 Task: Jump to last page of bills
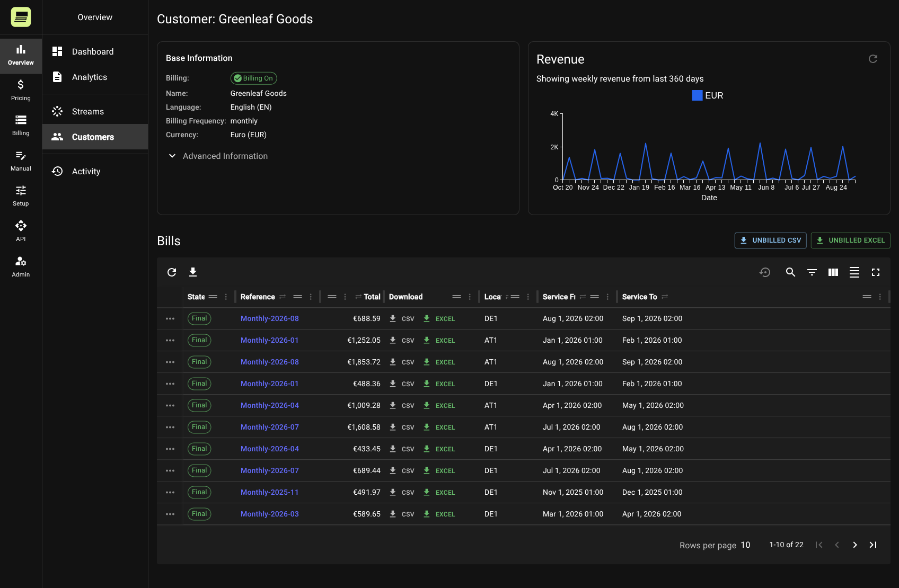(x=873, y=545)
